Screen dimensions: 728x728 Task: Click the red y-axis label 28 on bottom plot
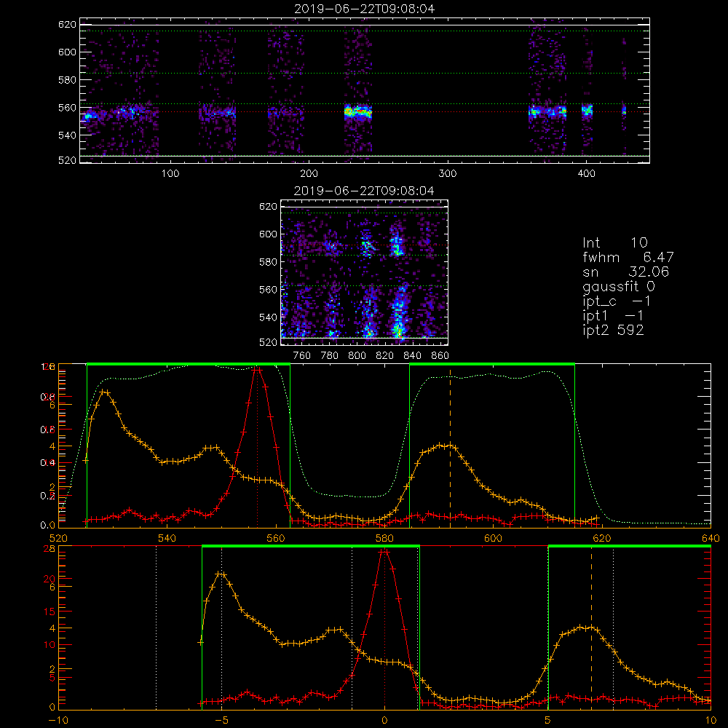(x=49, y=548)
